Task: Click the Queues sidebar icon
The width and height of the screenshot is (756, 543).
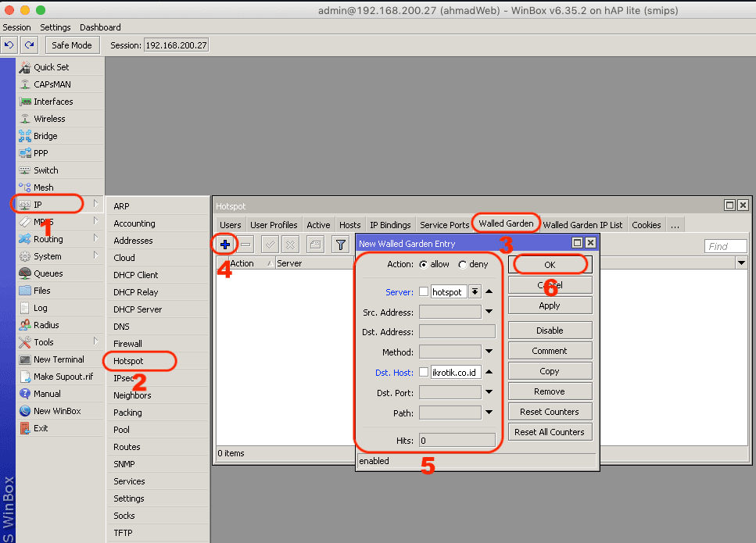Action: tap(24, 273)
